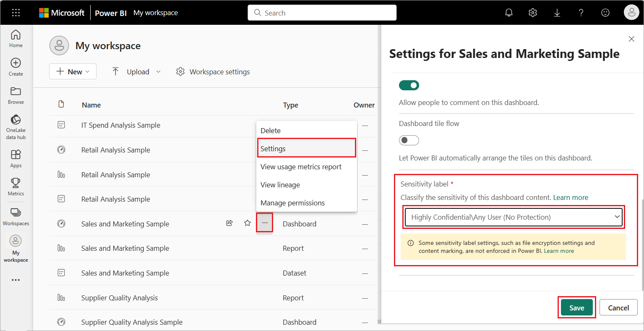Image resolution: width=644 pixels, height=331 pixels.
Task: Open the download arrow icon in header
Action: 557,13
